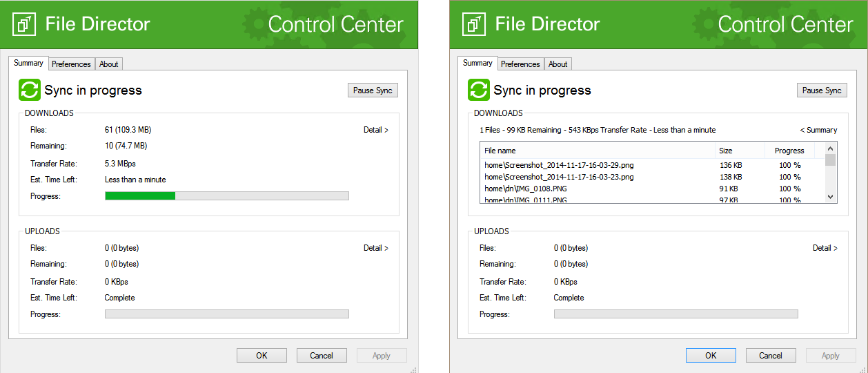
Task: Click green sync status icon in right window
Action: tap(479, 90)
